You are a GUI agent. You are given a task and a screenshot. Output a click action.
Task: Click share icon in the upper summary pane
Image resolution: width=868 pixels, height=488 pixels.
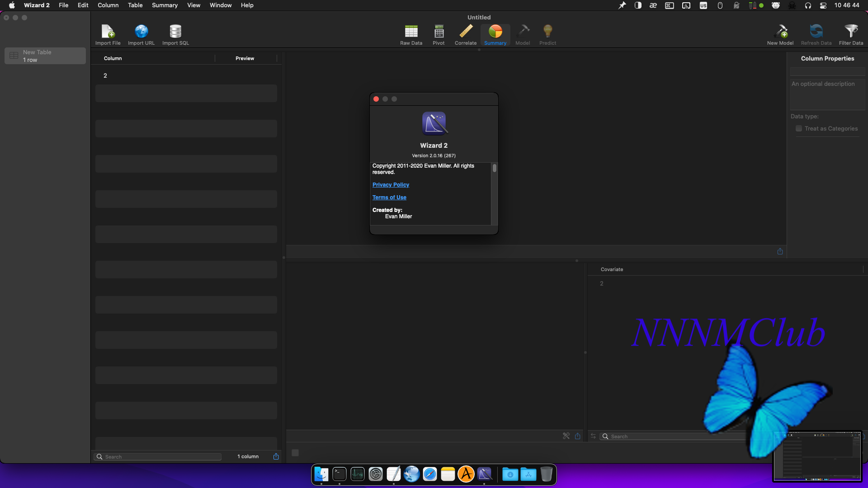pyautogui.click(x=780, y=251)
